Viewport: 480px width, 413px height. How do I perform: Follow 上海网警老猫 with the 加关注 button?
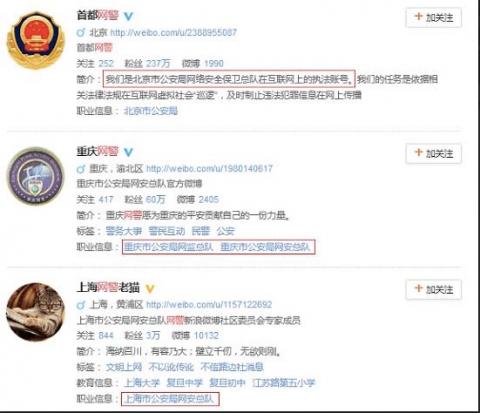coord(434,290)
